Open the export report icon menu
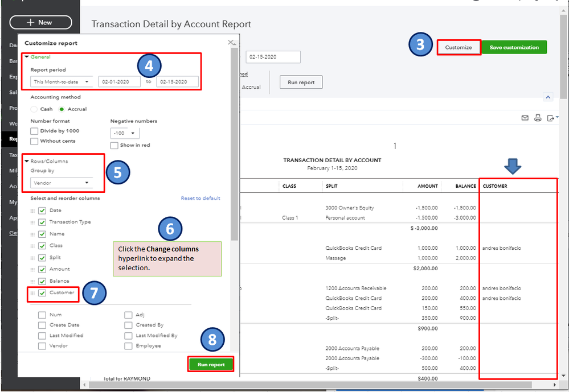The width and height of the screenshot is (569, 392). pyautogui.click(x=552, y=118)
